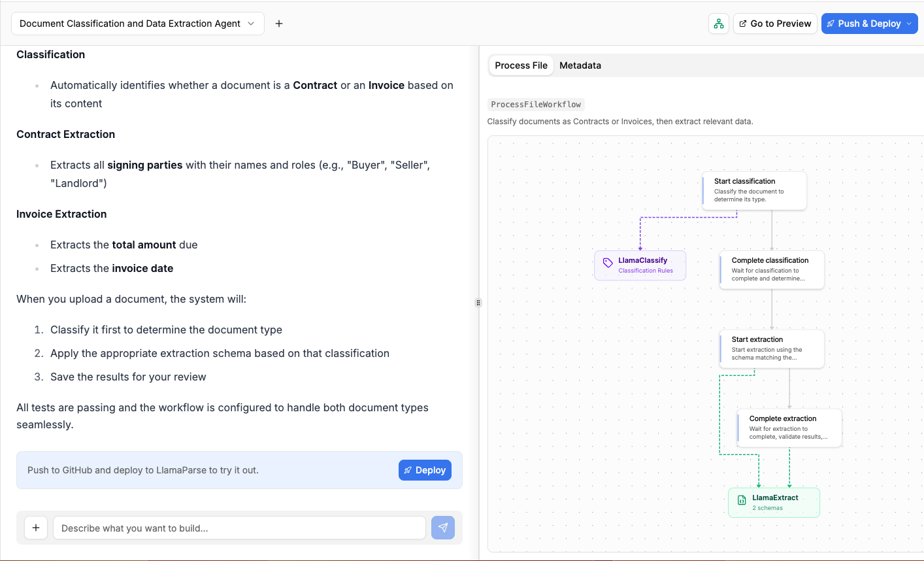Image resolution: width=924 pixels, height=561 pixels.
Task: Open the Document Classification agent dropdown
Action: [x=137, y=23]
